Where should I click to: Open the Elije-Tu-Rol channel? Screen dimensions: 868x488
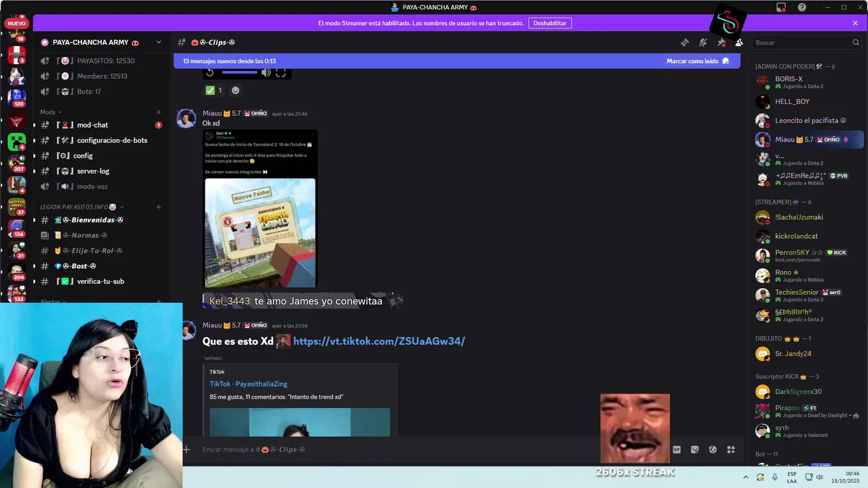coord(102,251)
